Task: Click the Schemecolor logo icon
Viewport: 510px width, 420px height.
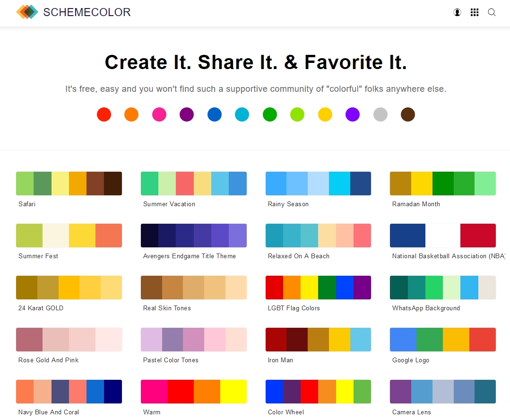Action: click(27, 12)
